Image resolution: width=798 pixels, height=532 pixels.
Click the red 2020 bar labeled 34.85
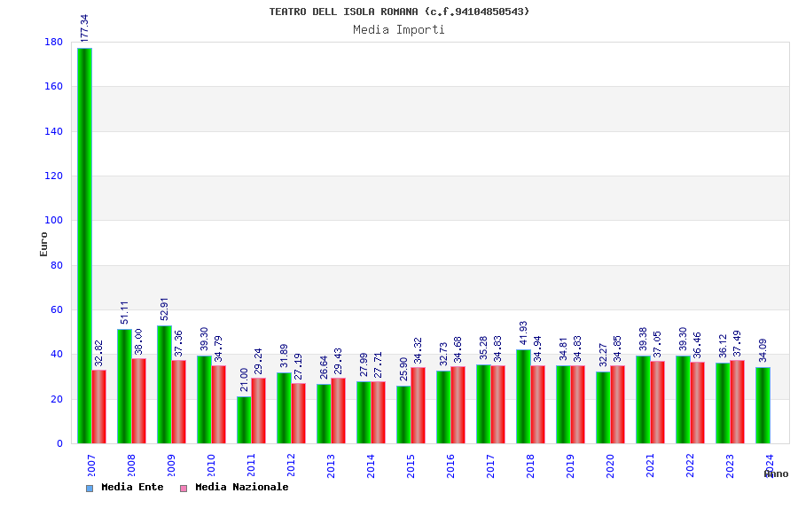[x=617, y=404]
